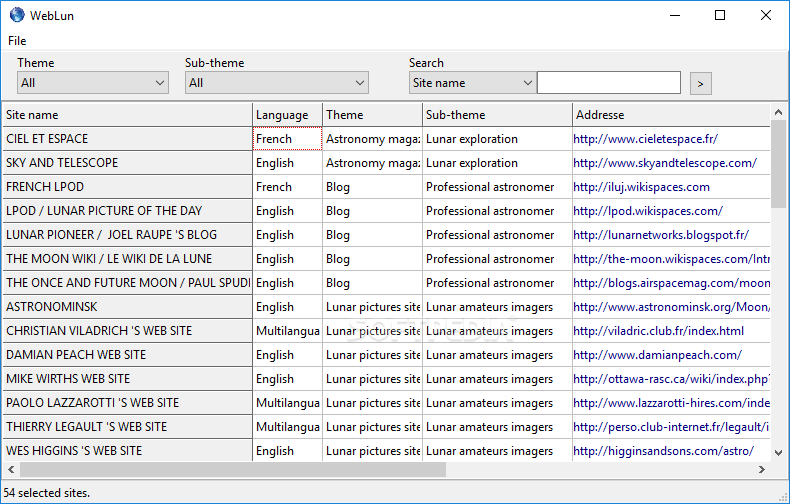Select CHRISTIAN VILADRICH 'S WEB SITE
Viewport: 790px width, 504px height.
click(127, 331)
